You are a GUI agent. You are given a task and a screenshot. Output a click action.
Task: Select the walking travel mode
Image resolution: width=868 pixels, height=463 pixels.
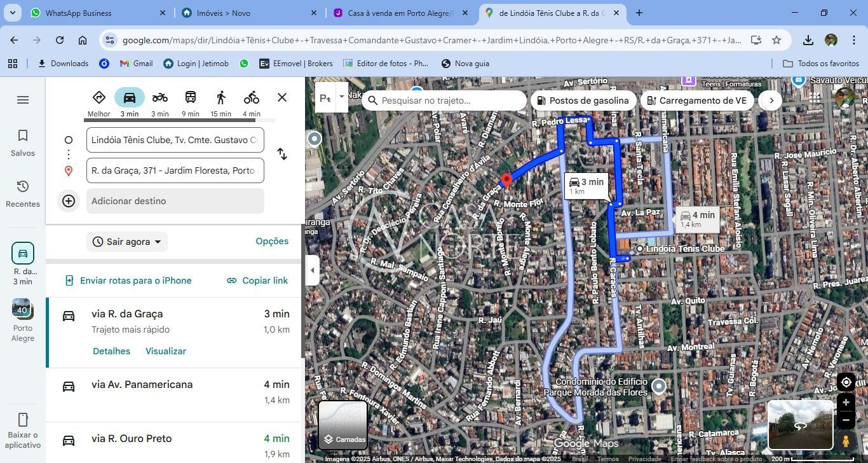pyautogui.click(x=221, y=97)
